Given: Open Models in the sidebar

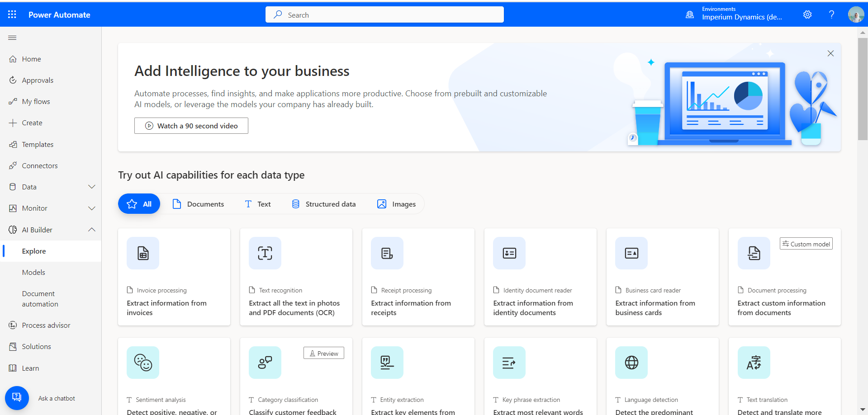Looking at the screenshot, I should (x=33, y=272).
